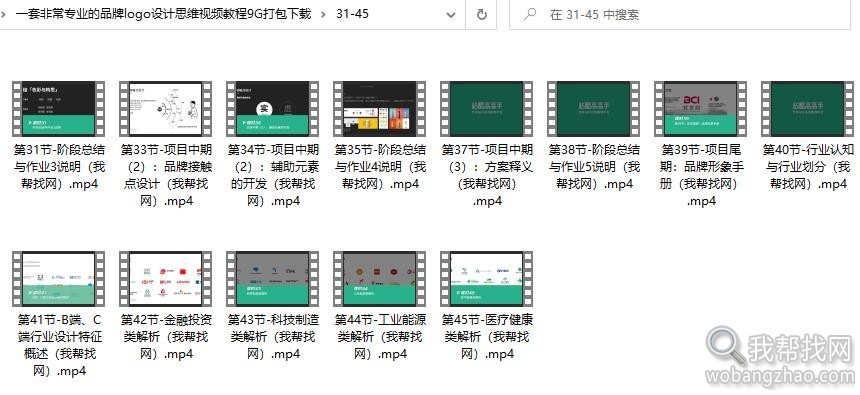Open the 第31节 阶段总结与作业3说明 video thumbnail
The image size is (860, 395).
pyautogui.click(x=58, y=109)
